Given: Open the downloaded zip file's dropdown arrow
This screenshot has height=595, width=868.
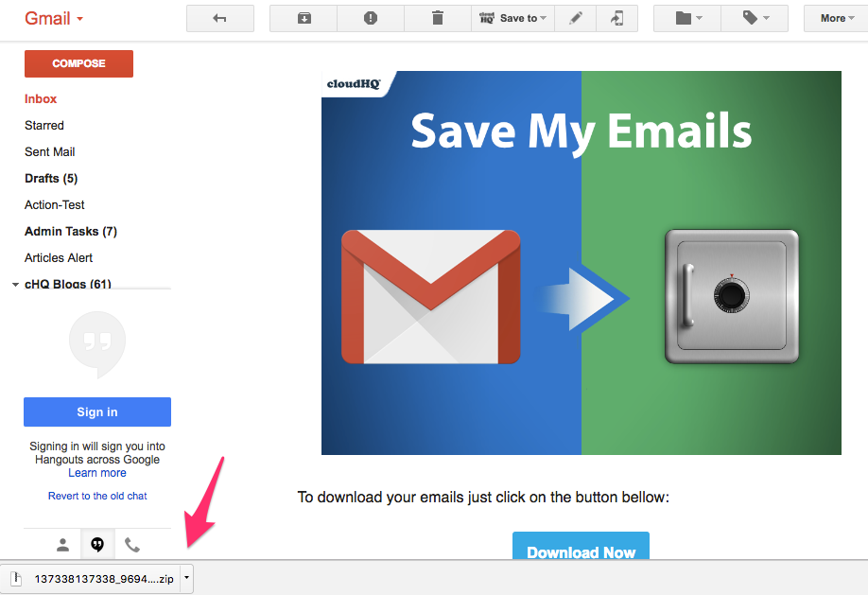Looking at the screenshot, I should coord(186,578).
